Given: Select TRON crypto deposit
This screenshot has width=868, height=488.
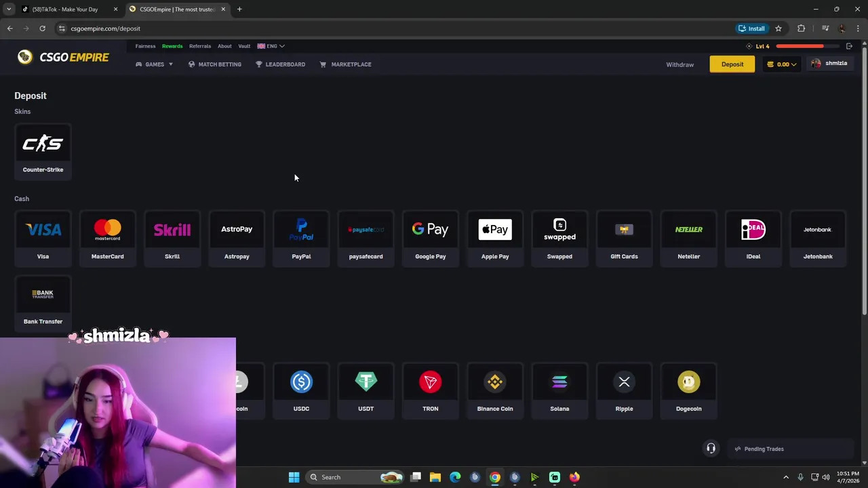Looking at the screenshot, I should (431, 390).
